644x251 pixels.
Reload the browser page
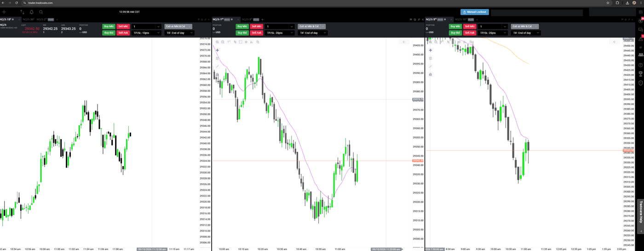coord(17,3)
